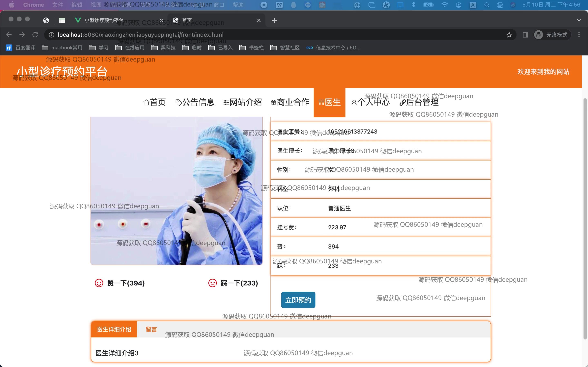Switch to the 留言 tab
The height and width of the screenshot is (367, 588).
pyautogui.click(x=151, y=329)
